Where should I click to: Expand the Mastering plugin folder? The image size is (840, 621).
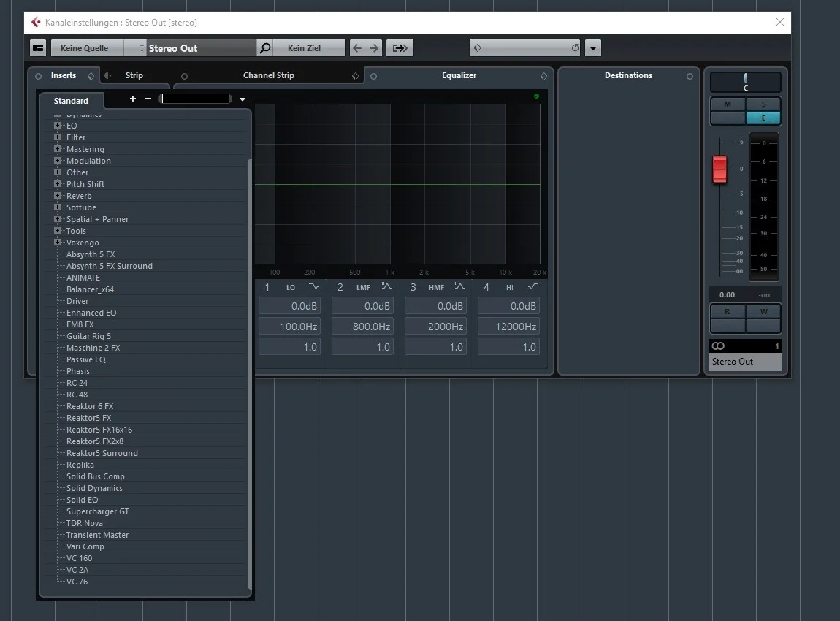(x=57, y=149)
